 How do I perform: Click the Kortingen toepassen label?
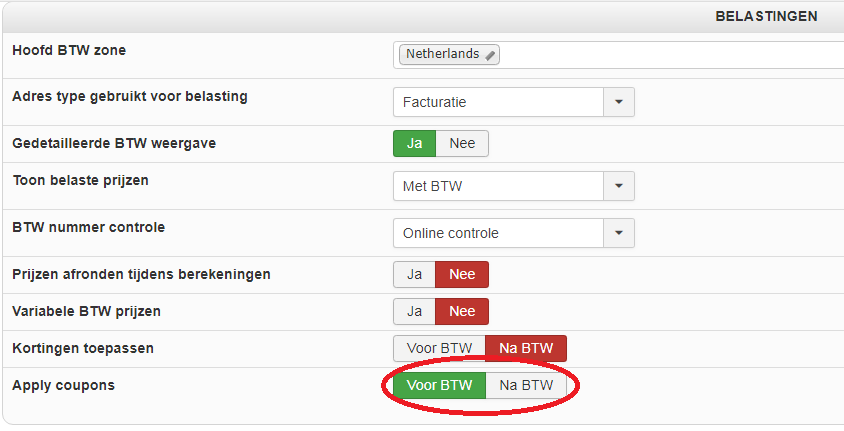[83, 349]
